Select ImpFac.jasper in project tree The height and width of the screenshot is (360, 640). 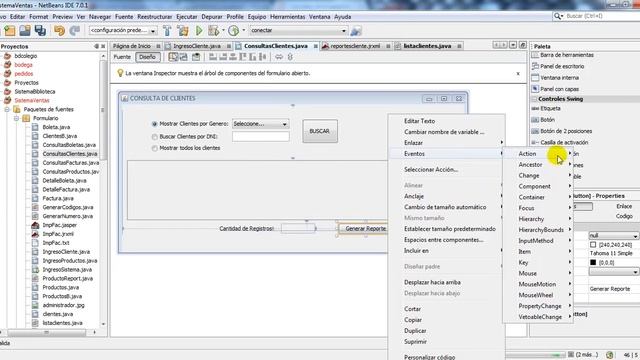(59, 225)
